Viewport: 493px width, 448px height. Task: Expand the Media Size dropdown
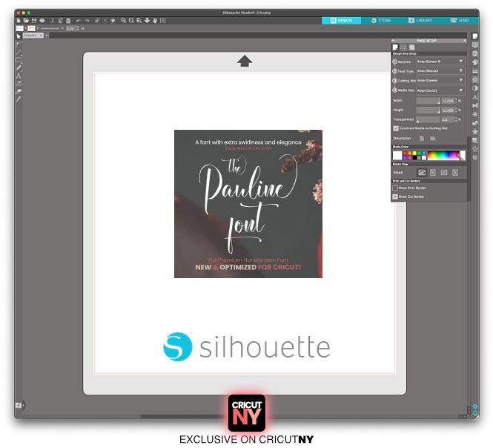point(440,90)
